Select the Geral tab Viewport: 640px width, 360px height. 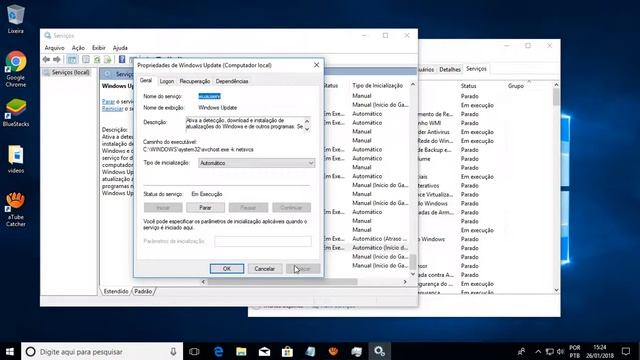146,80
